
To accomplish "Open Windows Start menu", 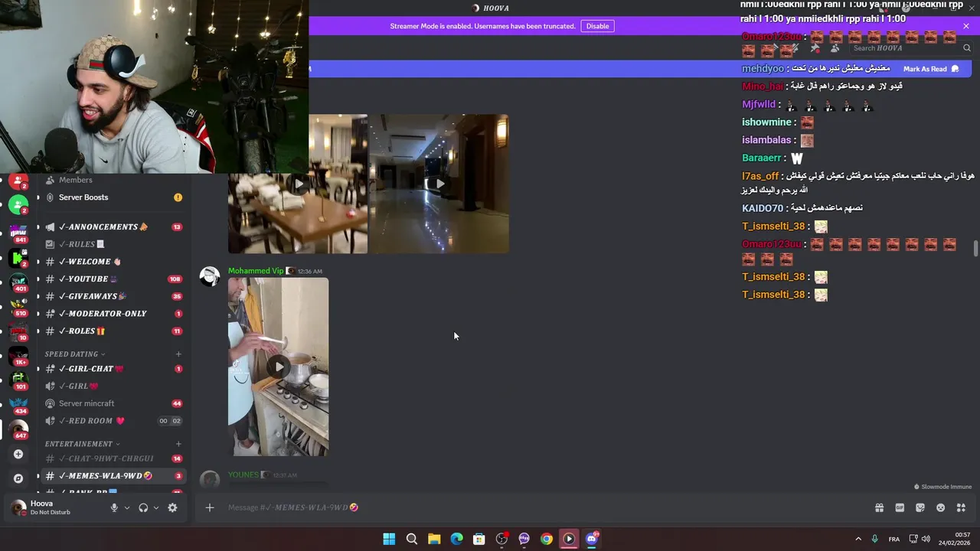I will click(x=389, y=539).
